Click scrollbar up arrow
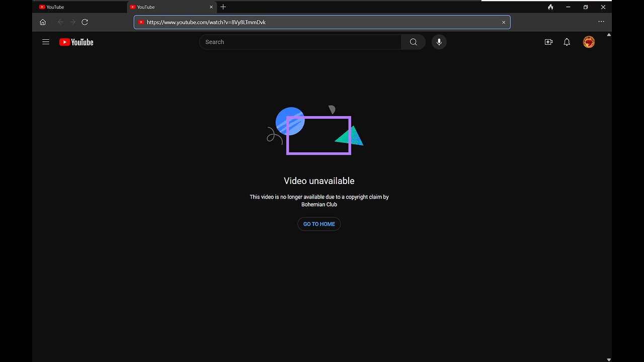This screenshot has width=644, height=362. tap(609, 35)
